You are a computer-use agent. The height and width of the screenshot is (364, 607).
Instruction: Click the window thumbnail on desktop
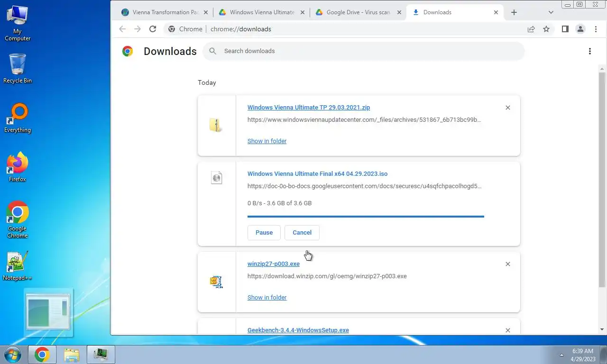(48, 312)
